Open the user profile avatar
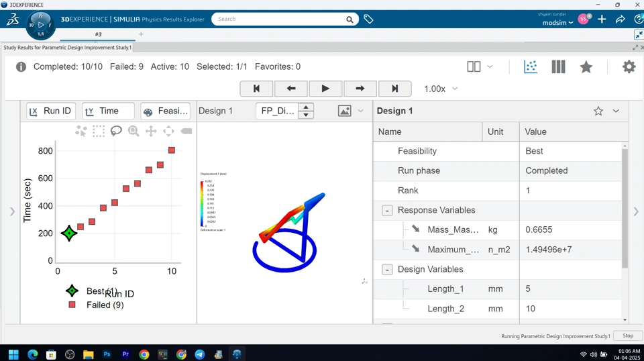The height and width of the screenshot is (361, 644). coord(584,19)
